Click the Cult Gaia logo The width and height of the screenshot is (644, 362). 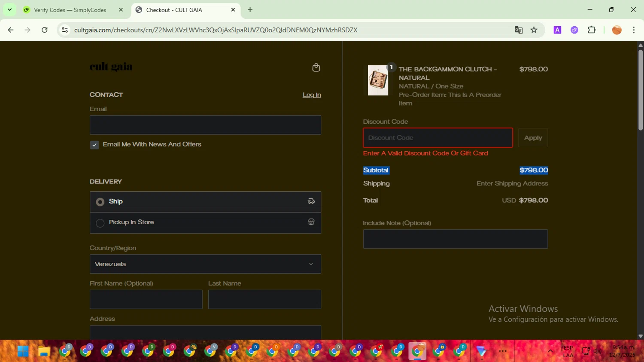111,67
